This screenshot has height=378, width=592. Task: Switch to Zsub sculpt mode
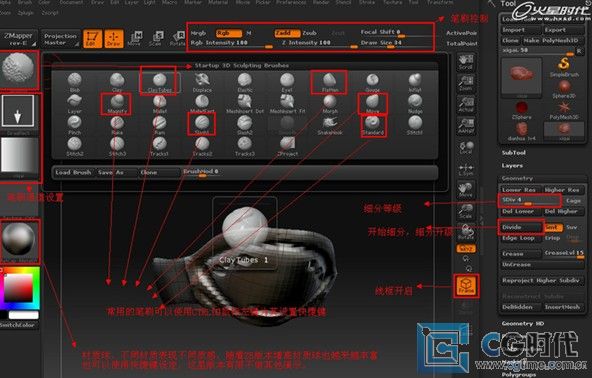(309, 33)
